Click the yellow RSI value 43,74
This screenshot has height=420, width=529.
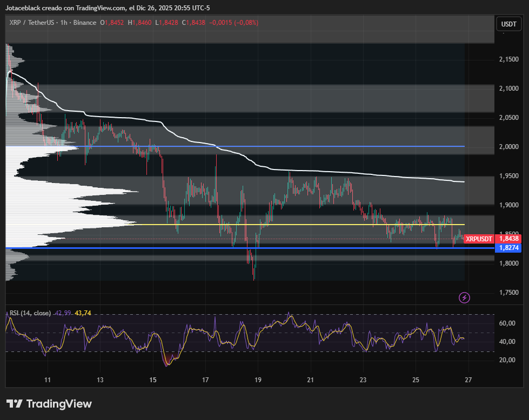point(83,313)
